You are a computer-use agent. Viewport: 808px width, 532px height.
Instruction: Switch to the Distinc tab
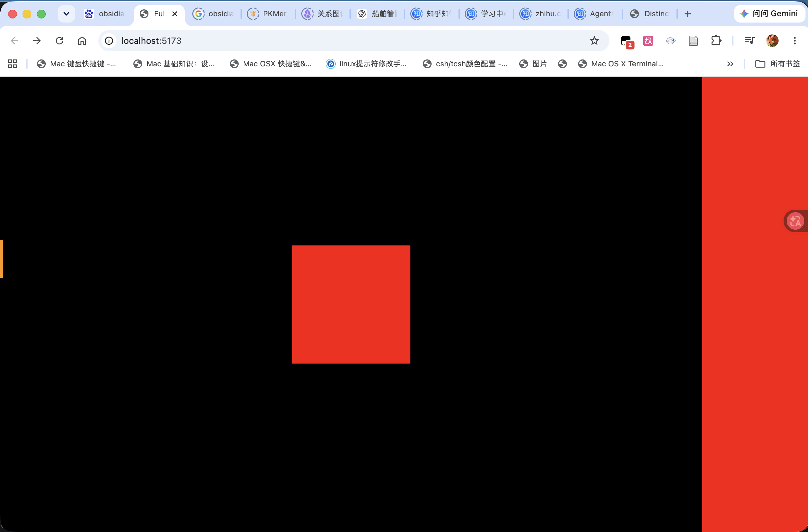point(649,13)
